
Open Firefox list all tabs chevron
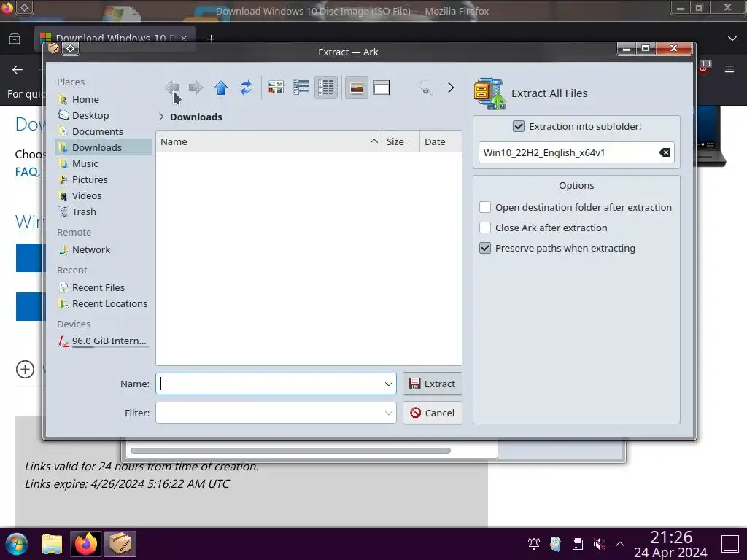(x=732, y=39)
